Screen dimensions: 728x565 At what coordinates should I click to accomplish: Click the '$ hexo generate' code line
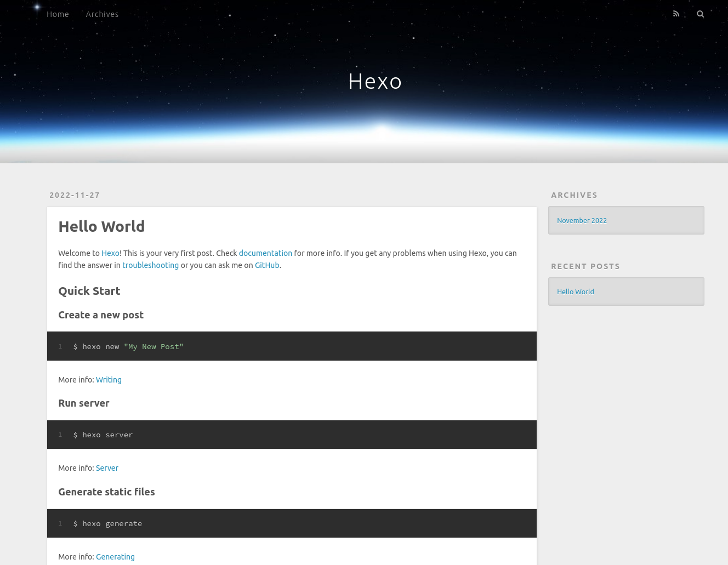107,523
